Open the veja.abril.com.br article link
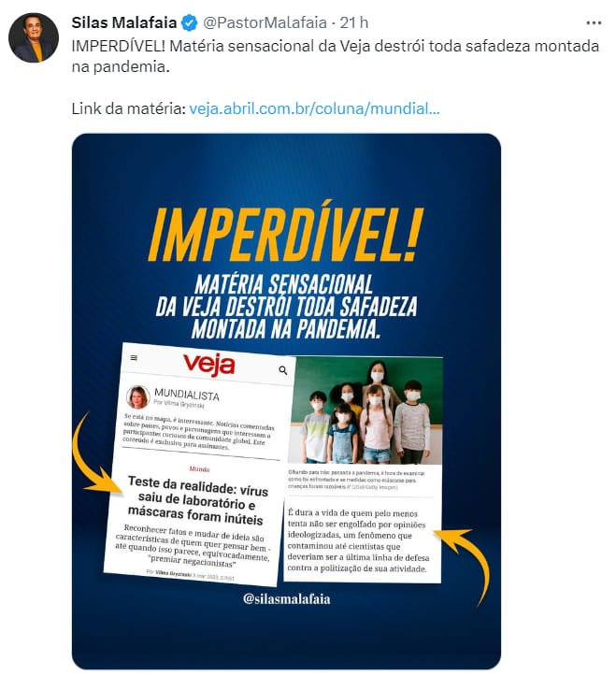This screenshot has height=676, width=616. pos(314,108)
